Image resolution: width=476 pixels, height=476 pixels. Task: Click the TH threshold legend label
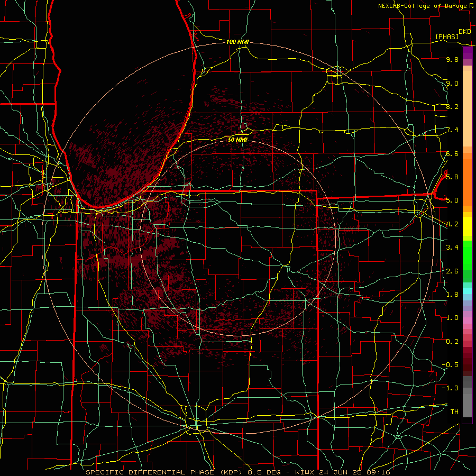pyautogui.click(x=454, y=411)
